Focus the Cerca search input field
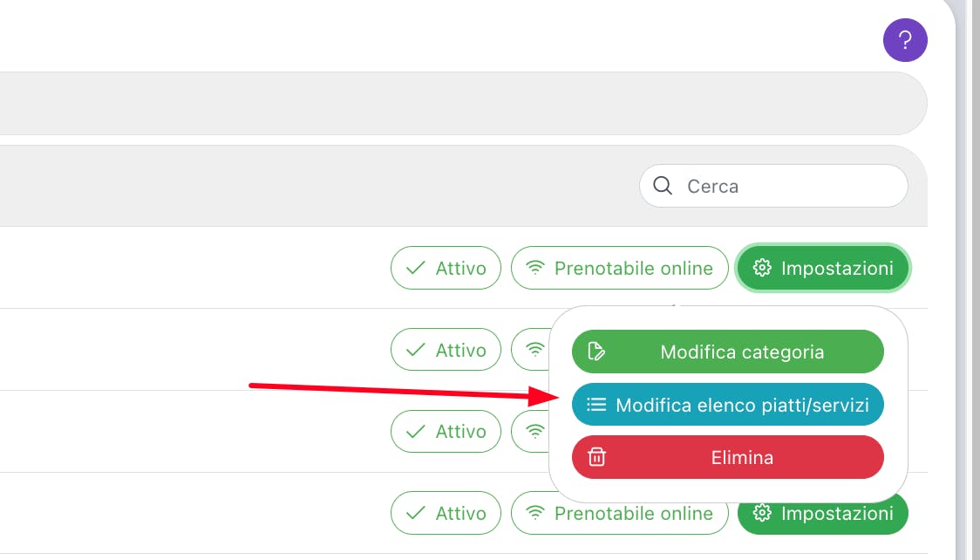 [789, 186]
